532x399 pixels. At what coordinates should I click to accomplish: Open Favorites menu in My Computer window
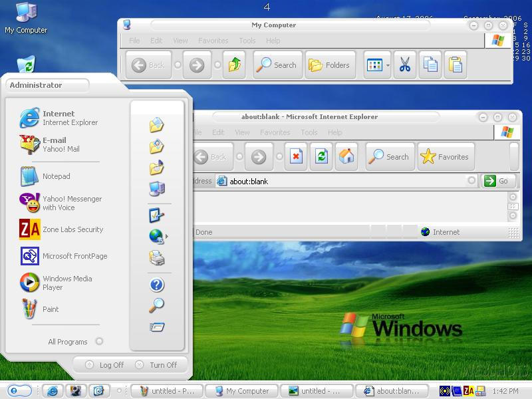[213, 41]
